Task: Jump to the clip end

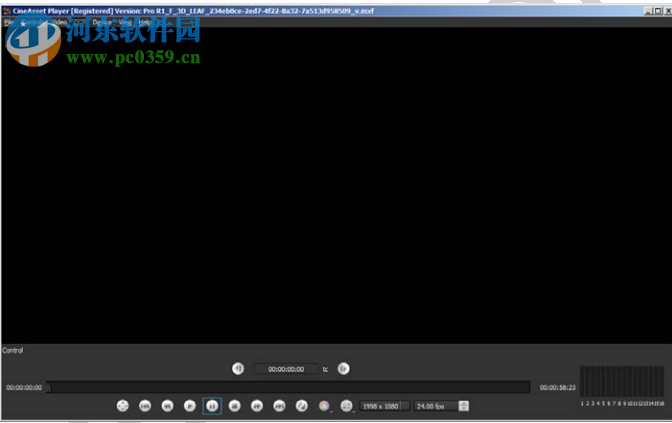Action: [x=279, y=406]
